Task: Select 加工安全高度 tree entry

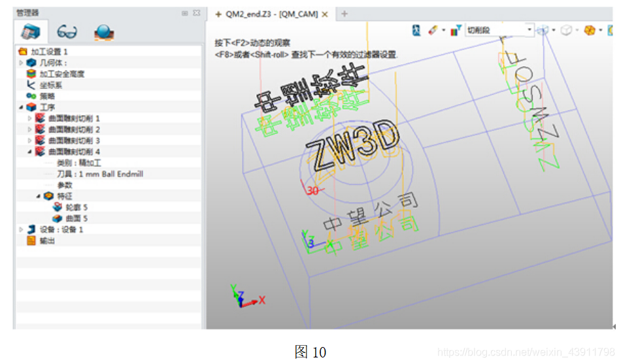Action: [x=62, y=74]
